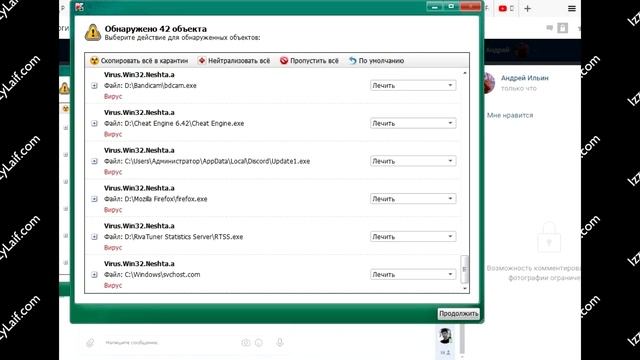Click the paperclip attachment icon in browser
Image resolution: width=640 pixels, height=360 pixels.
point(90,342)
